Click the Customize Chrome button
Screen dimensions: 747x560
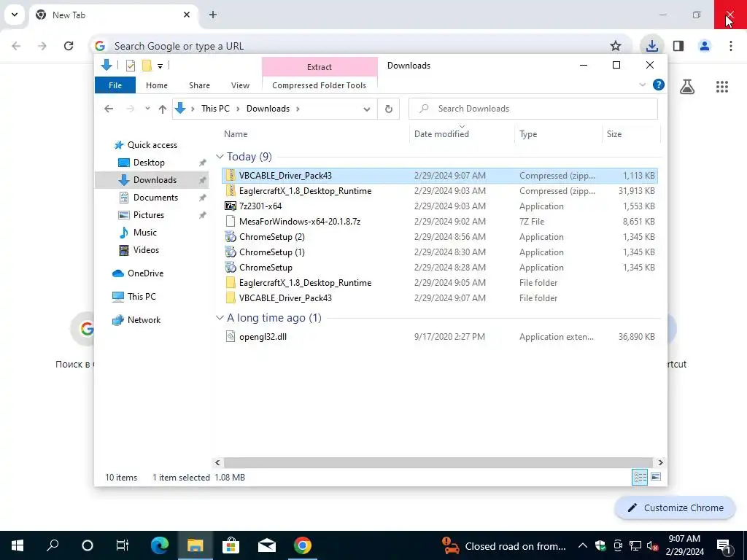coord(675,508)
